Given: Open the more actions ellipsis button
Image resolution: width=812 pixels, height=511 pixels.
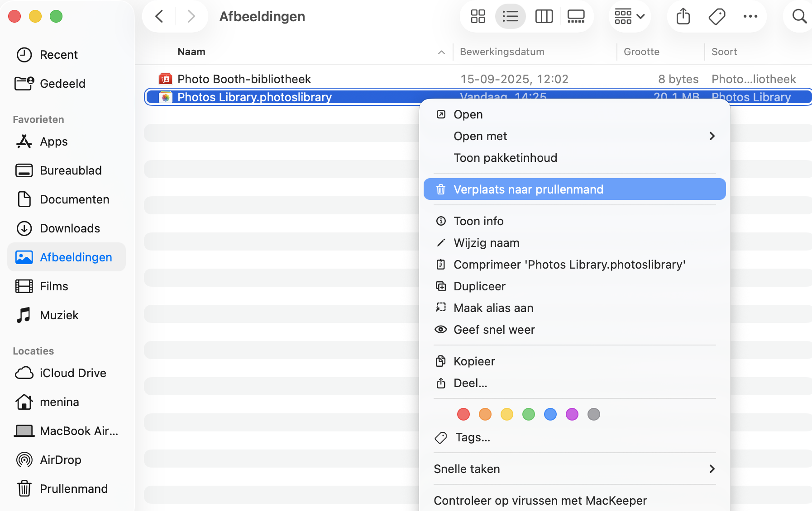Looking at the screenshot, I should [750, 17].
